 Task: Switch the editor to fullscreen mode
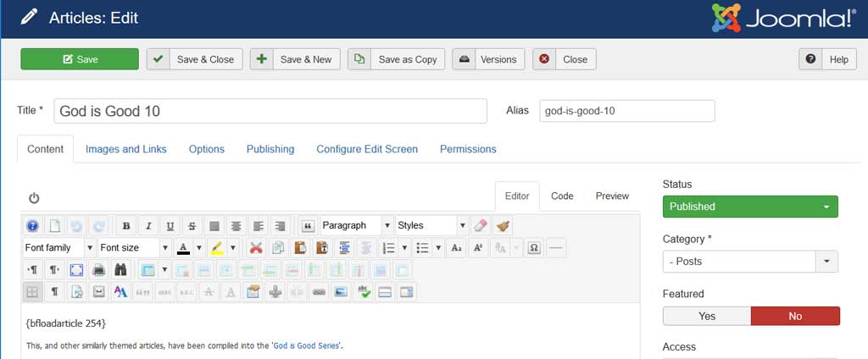click(x=76, y=270)
